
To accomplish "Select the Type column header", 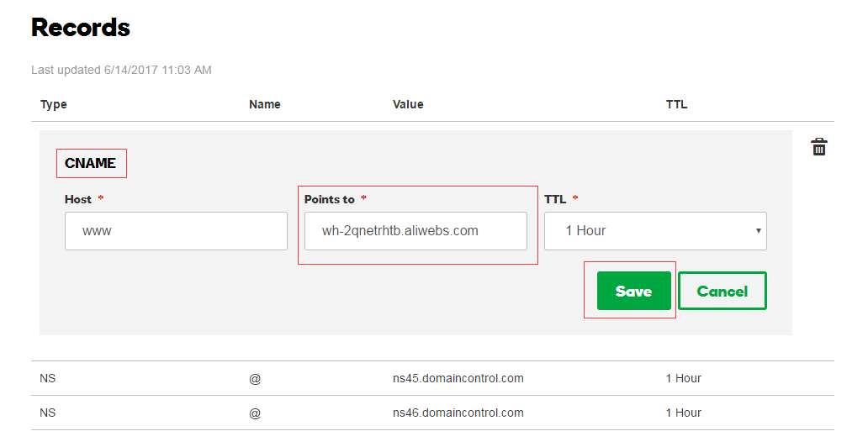I will [x=54, y=104].
